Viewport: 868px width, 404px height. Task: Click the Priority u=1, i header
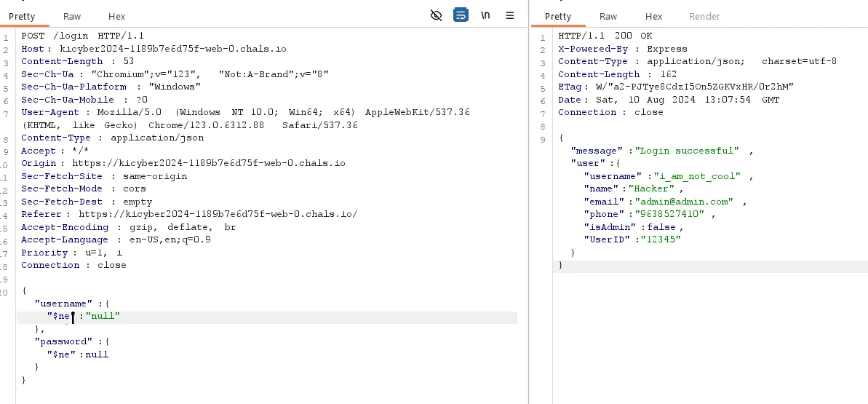[x=72, y=253]
